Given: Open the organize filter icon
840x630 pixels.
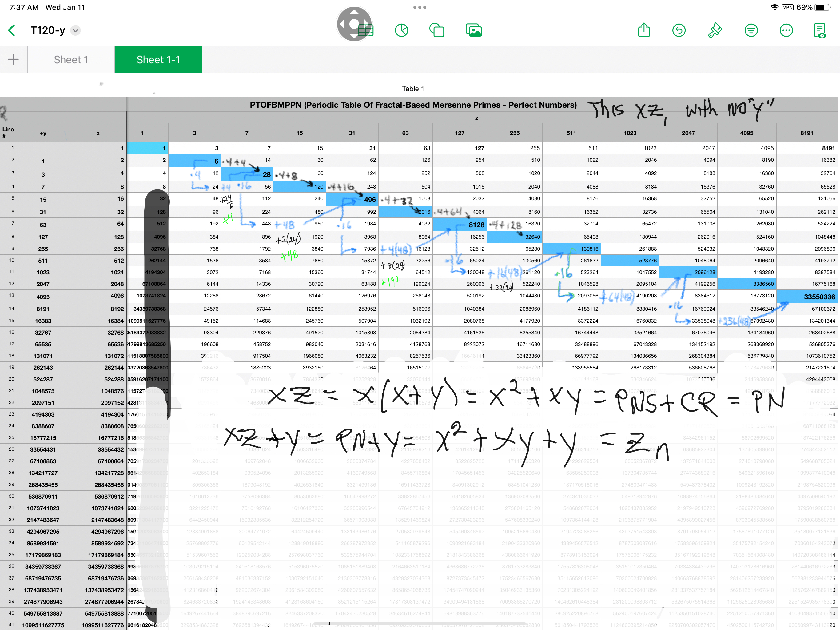Looking at the screenshot, I should coord(751,30).
